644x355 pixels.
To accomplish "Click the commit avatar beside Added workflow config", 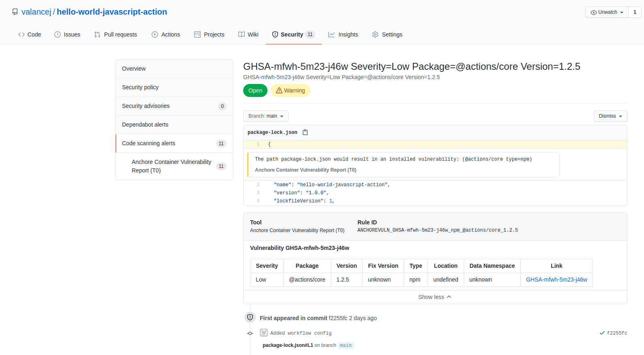I will [264, 333].
